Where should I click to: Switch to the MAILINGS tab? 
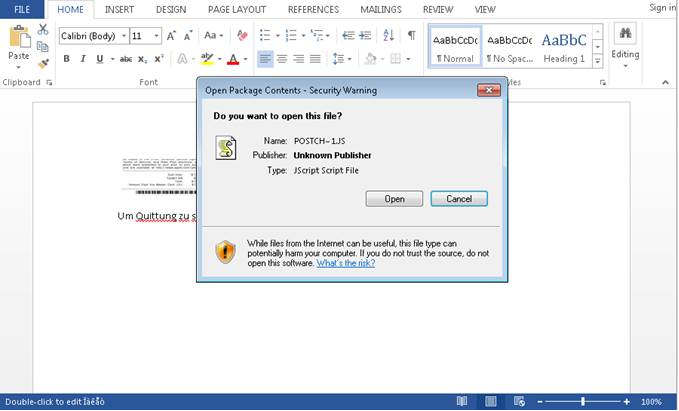(381, 10)
